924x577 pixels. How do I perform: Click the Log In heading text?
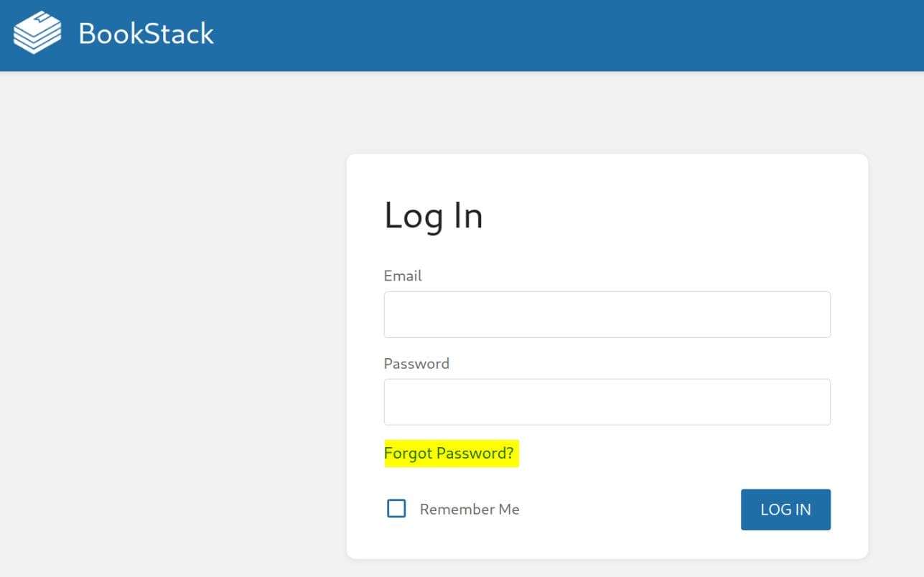pyautogui.click(x=434, y=215)
